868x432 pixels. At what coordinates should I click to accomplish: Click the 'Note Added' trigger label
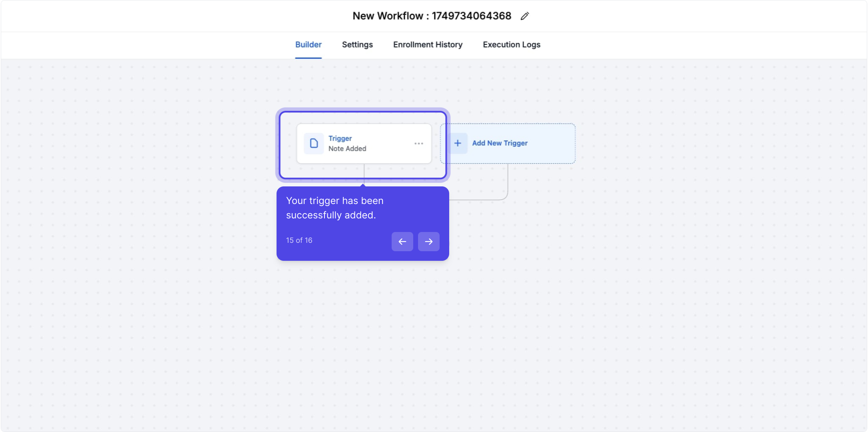[x=347, y=149]
